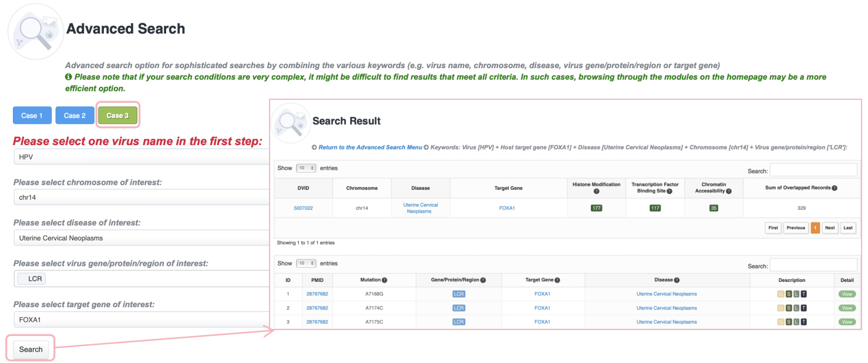Click the Gene/Protein/Region column help icon
Image resolution: width=868 pixels, height=363 pixels.
tap(483, 280)
